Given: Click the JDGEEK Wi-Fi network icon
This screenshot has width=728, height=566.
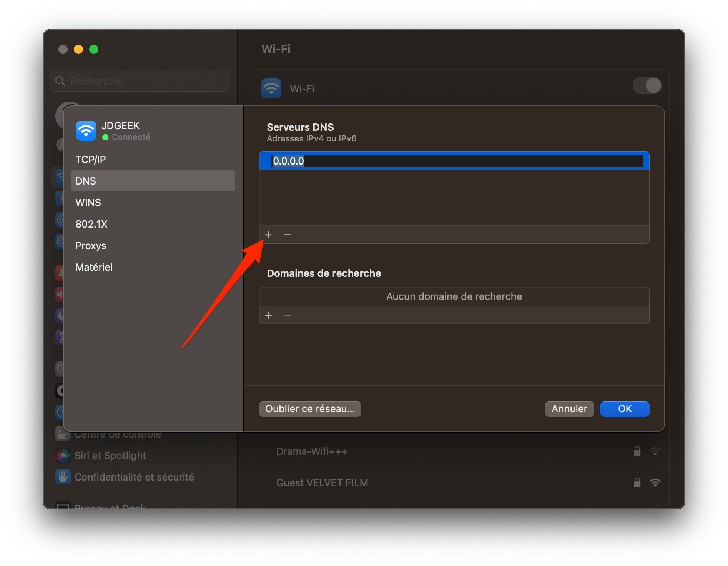Looking at the screenshot, I should pos(86,131).
